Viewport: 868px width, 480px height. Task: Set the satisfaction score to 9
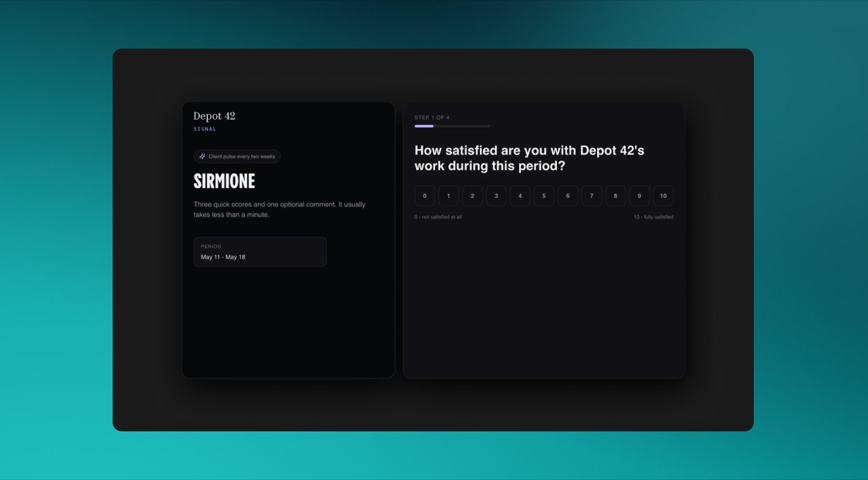tap(640, 195)
